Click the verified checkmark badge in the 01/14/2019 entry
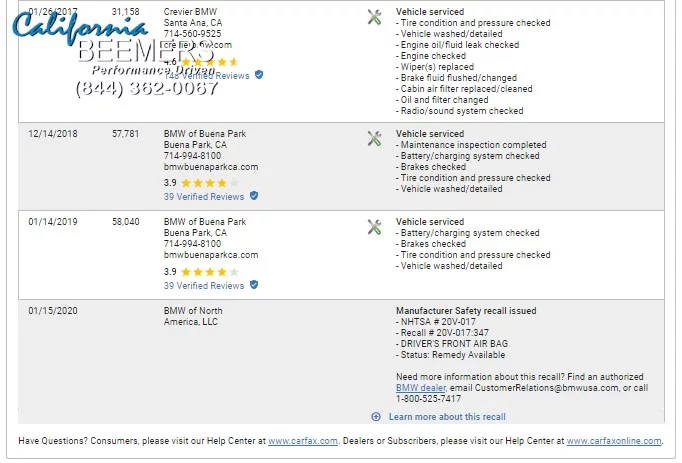Viewport: 682px width, 463px height. tap(254, 285)
